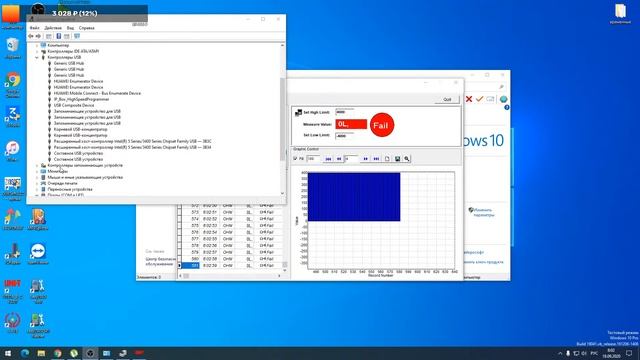640x360 pixels.
Task: Collapse the Контроллеры USB tree node
Action: click(x=37, y=58)
